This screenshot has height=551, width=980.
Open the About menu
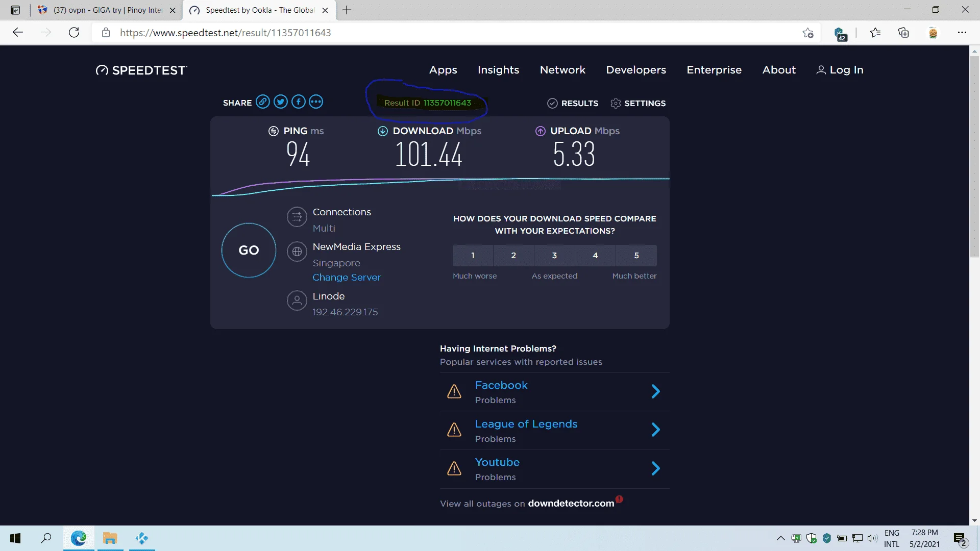(779, 70)
